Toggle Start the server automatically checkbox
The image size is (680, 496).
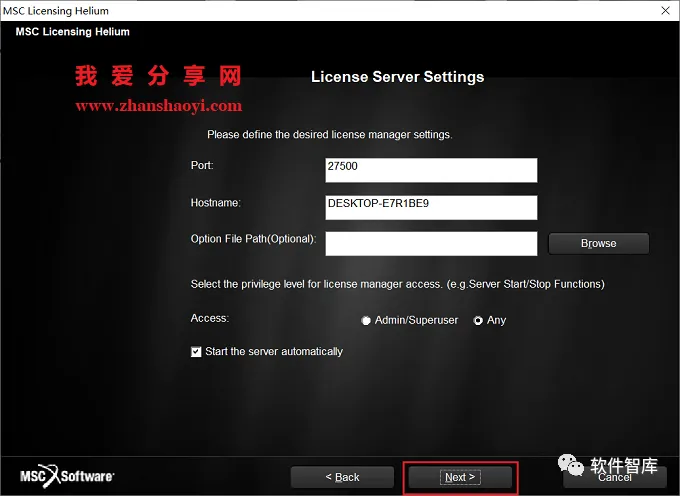click(196, 352)
